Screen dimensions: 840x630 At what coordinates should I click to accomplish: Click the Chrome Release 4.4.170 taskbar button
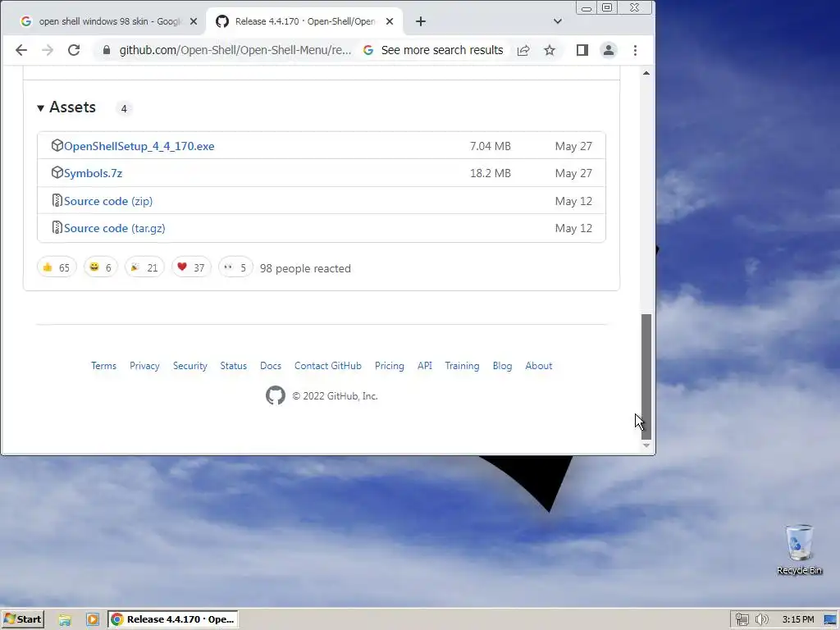[173, 619]
